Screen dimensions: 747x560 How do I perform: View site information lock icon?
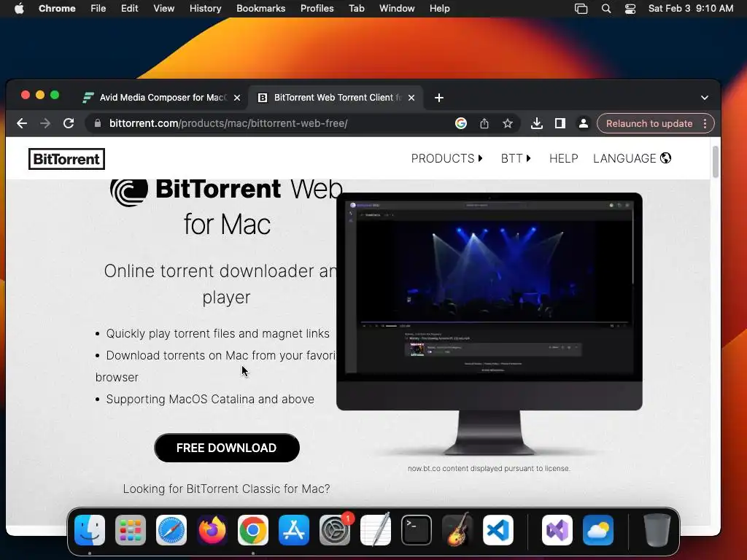[98, 123]
